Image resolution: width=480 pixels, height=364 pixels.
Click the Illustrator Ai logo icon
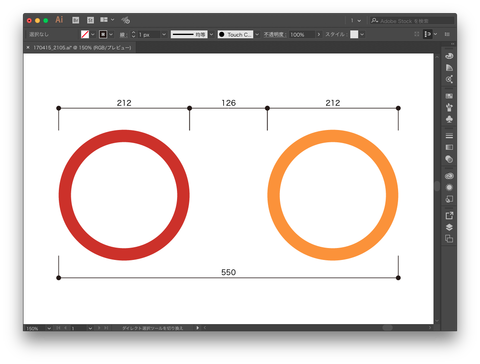coord(59,20)
